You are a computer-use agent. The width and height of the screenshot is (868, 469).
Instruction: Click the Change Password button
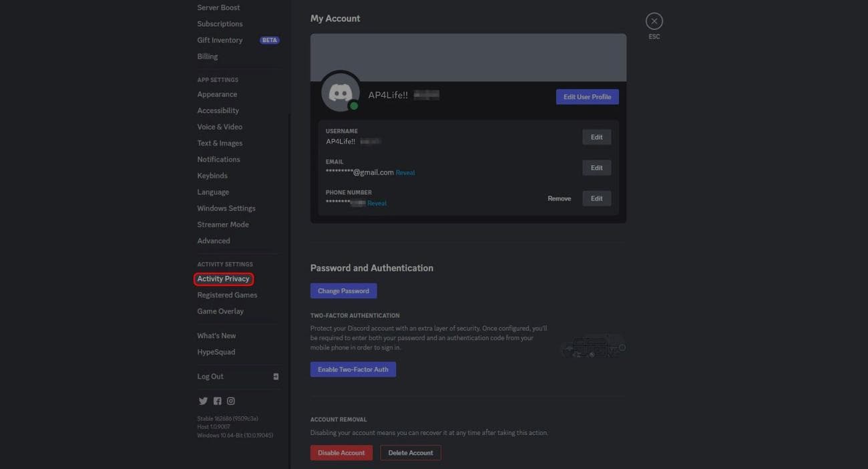tap(343, 291)
